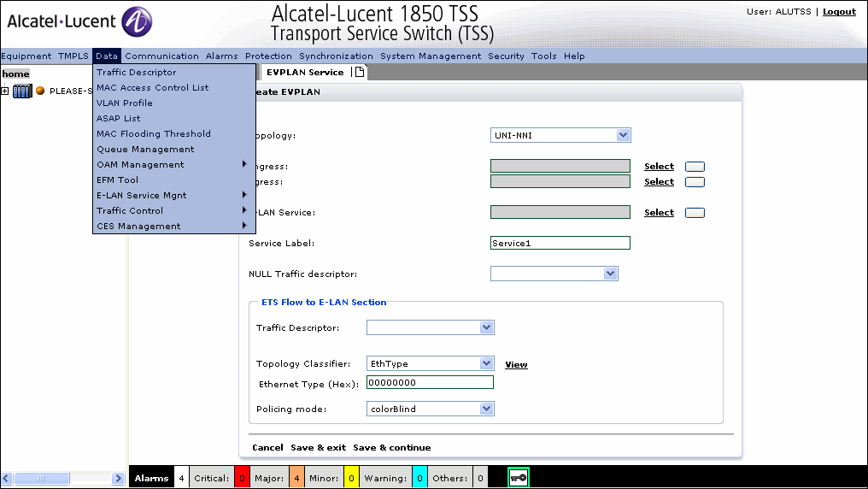Click the right scroll arrow in navigation pane
Image resolution: width=868 pixels, height=489 pixels.
118,478
